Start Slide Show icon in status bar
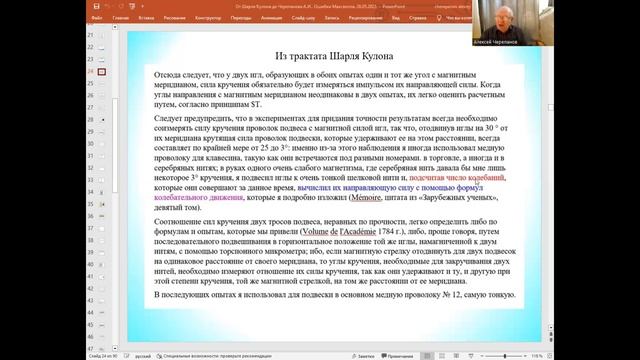Screen dimensions: 640x360 click(x=471, y=356)
